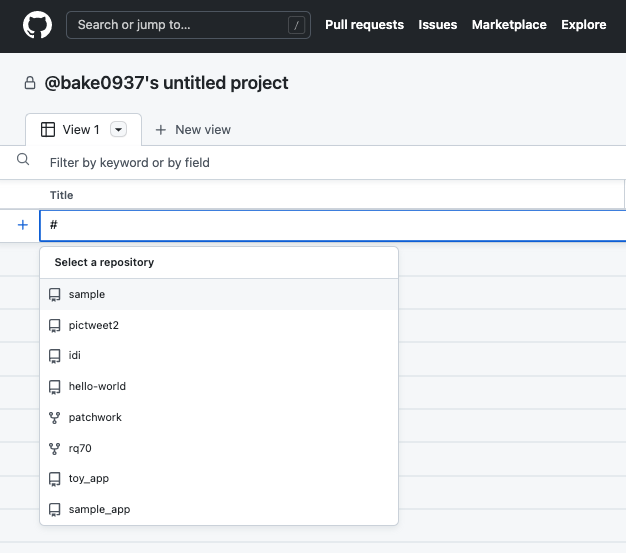Screen dimensions: 626x553
Task: Select the hello-world repository
Action: click(219, 387)
